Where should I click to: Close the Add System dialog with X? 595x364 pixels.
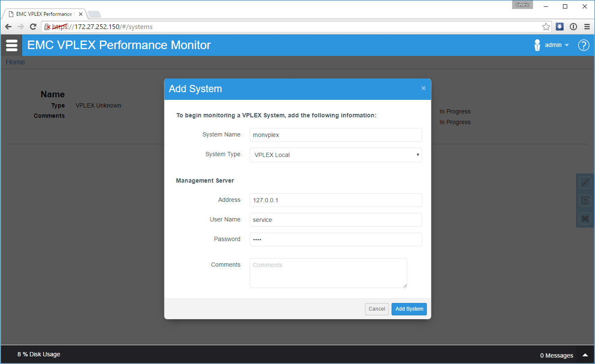point(423,88)
